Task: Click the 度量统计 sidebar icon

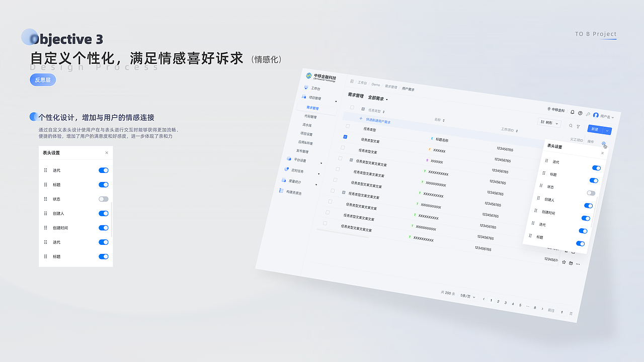Action: (x=284, y=180)
